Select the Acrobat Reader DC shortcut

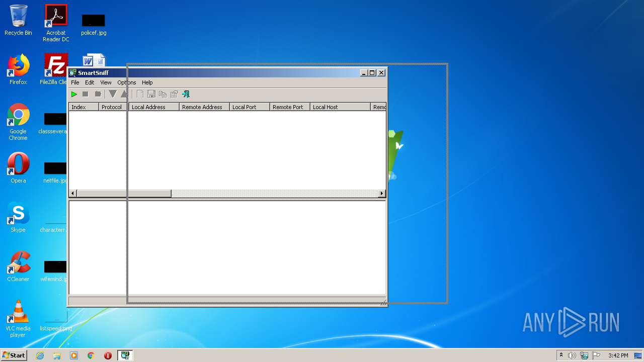point(56,23)
